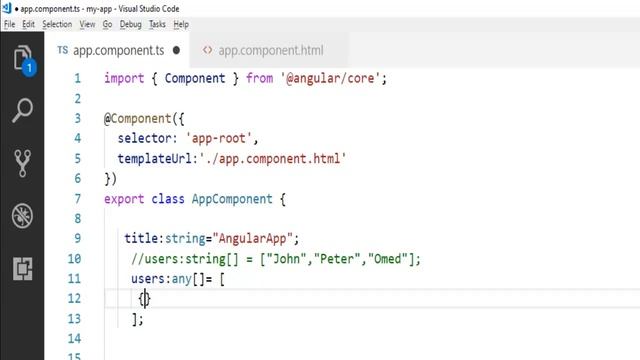Image resolution: width=640 pixels, height=360 pixels.
Task: Open the Extensions view icon
Action: point(22,268)
